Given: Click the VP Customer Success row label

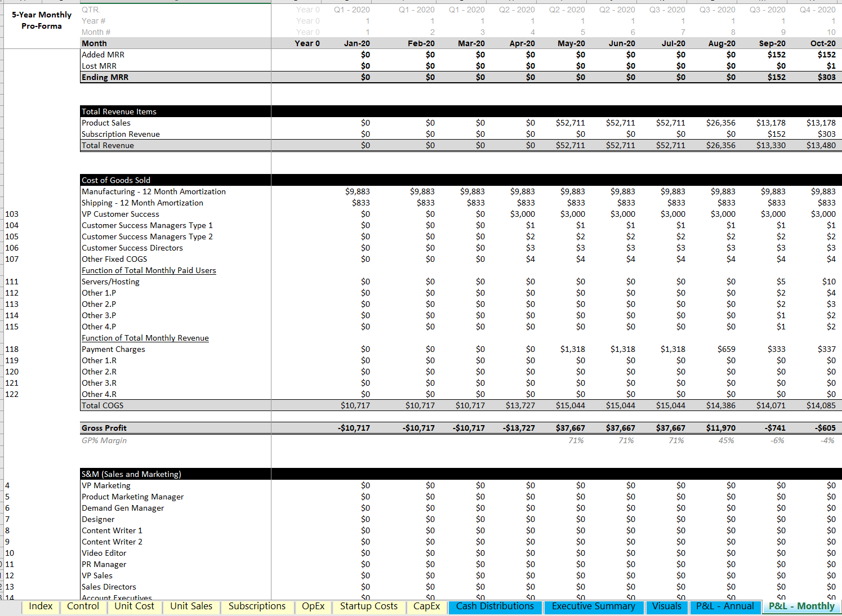Looking at the screenshot, I should point(121,214).
